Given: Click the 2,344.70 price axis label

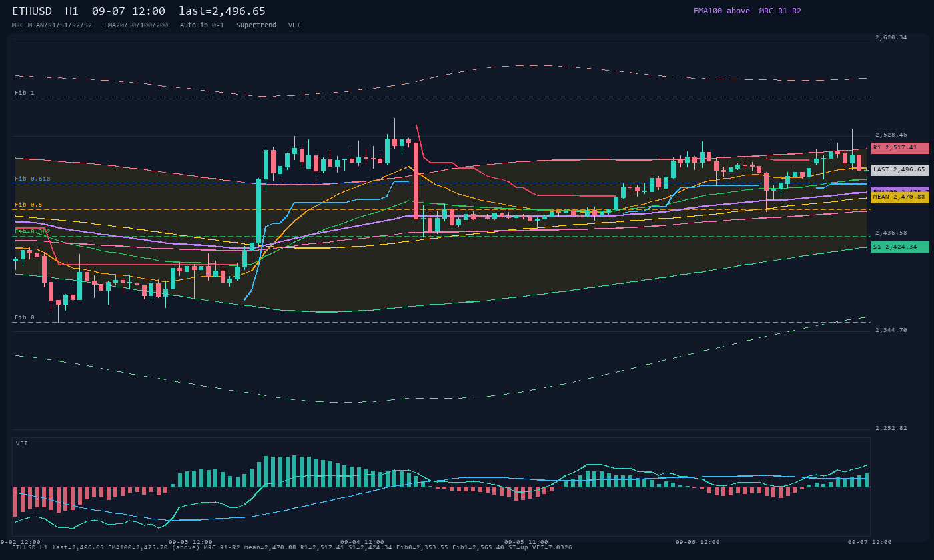Looking at the screenshot, I should 891,331.
